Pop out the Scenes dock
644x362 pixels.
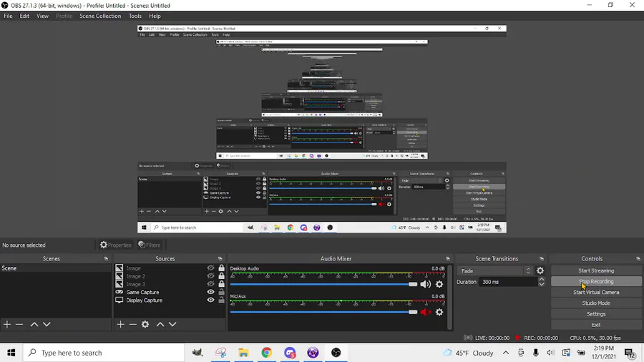(x=106, y=258)
